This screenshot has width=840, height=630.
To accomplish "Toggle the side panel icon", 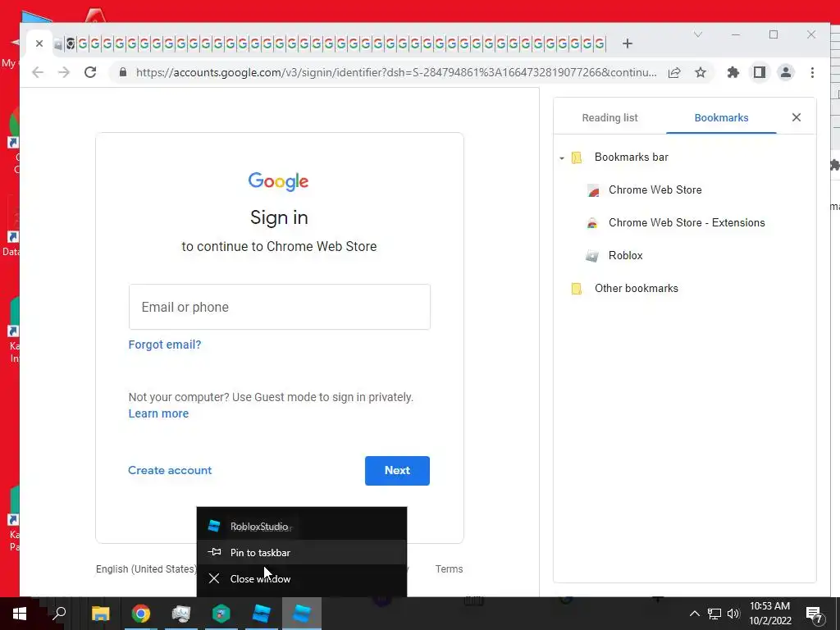I will (x=759, y=72).
